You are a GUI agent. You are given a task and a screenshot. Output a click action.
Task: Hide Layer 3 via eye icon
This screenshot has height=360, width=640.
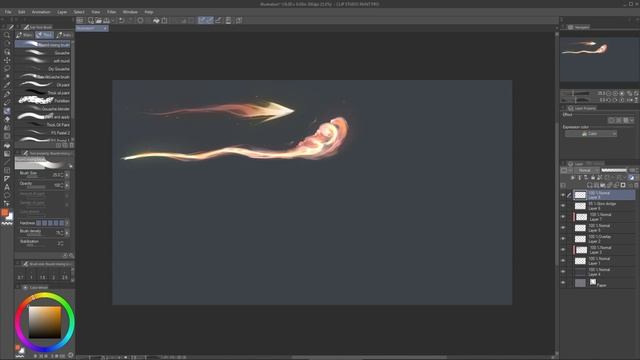coord(563,250)
